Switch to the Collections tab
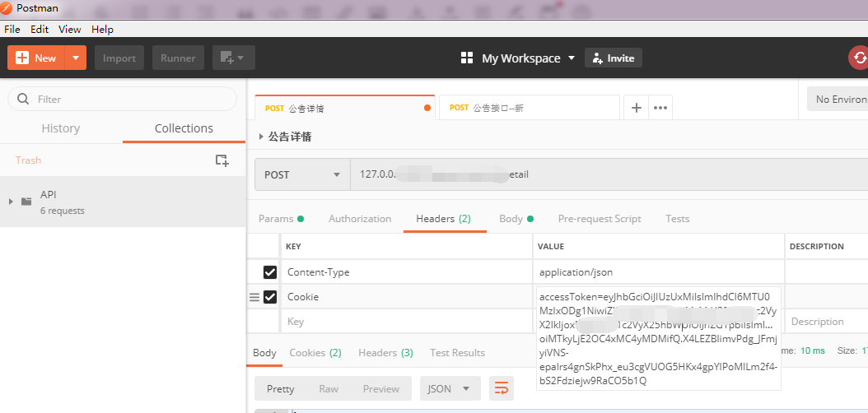The width and height of the screenshot is (868, 413). click(x=184, y=128)
